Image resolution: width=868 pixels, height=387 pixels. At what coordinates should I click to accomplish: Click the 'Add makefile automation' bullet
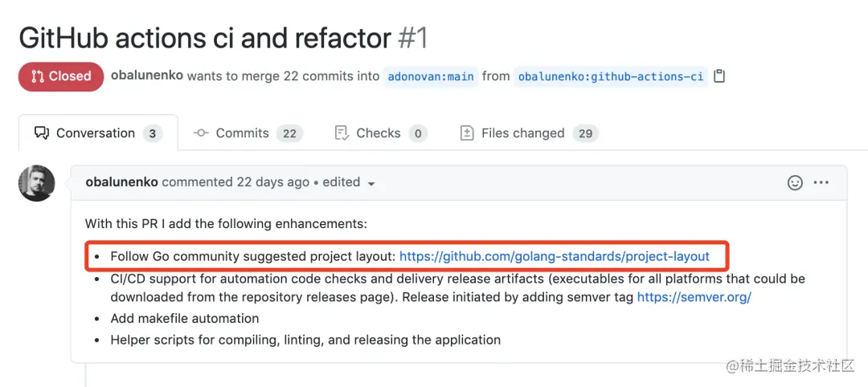point(184,319)
